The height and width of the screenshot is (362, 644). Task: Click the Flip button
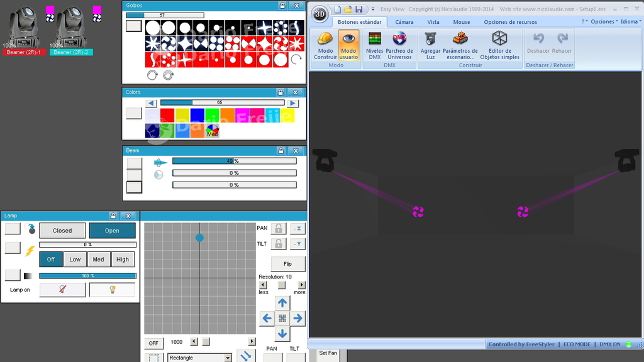[288, 264]
